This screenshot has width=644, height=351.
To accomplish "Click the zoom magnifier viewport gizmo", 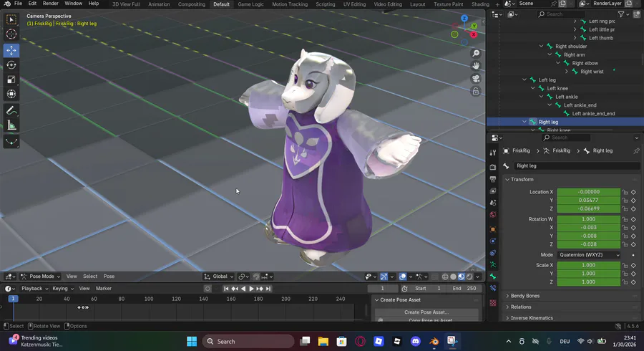I will [x=476, y=54].
